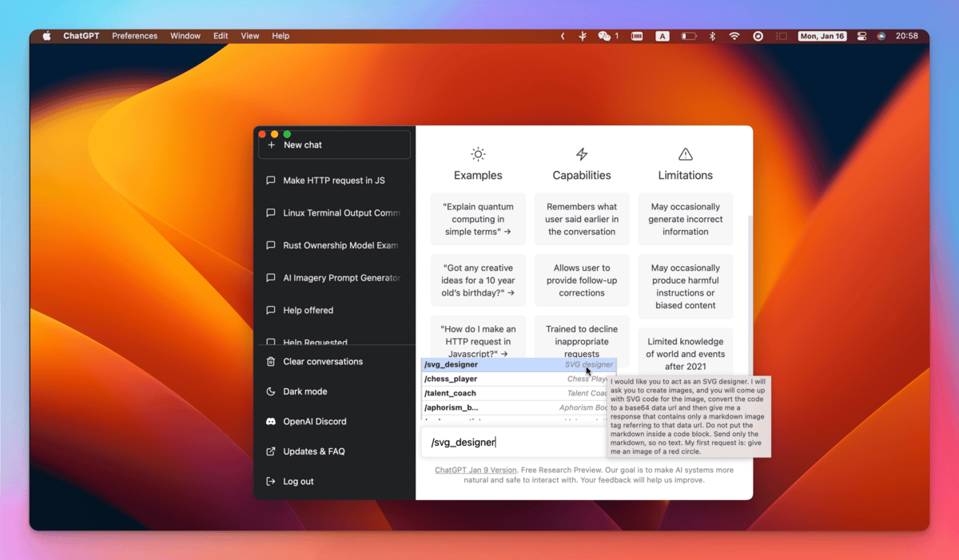Click the Mon, Jan 16 date in menu bar
This screenshot has width=959, height=560.
pos(822,36)
